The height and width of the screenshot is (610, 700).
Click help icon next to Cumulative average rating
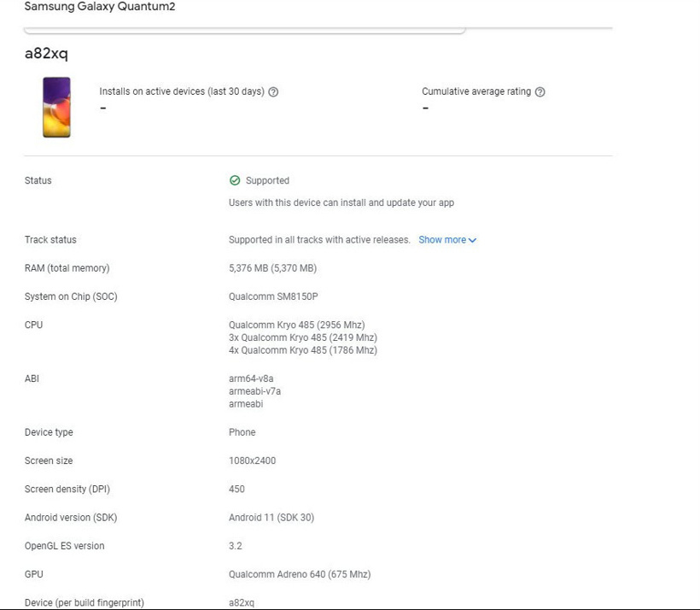540,92
